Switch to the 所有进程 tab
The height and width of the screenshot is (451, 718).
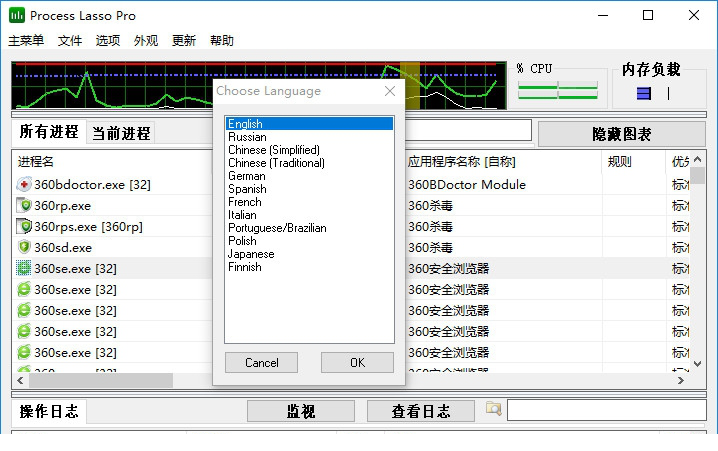point(49,132)
